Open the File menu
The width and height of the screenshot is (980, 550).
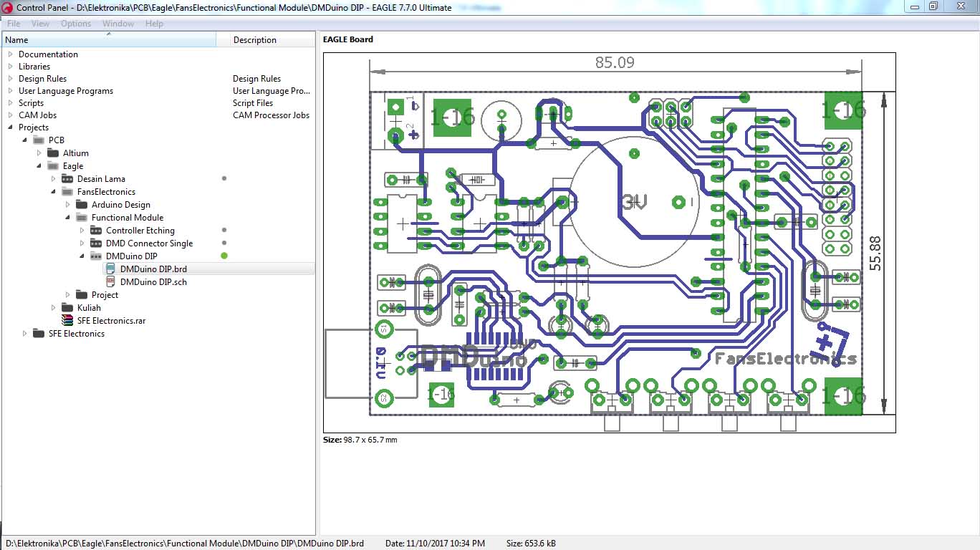pyautogui.click(x=13, y=23)
